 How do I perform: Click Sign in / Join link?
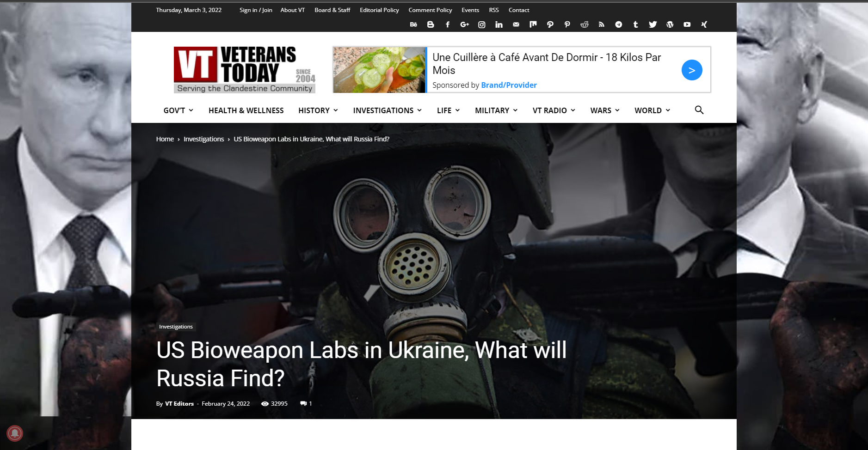tap(256, 10)
